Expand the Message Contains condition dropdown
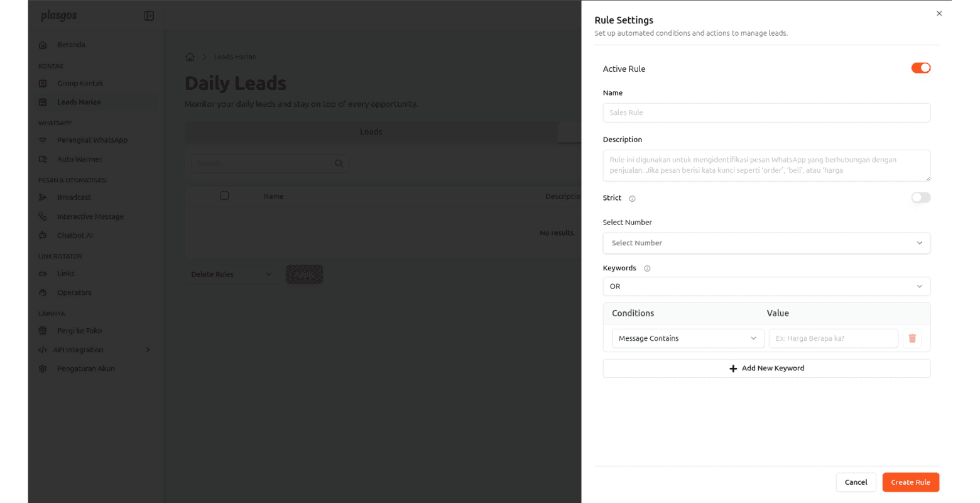 click(687, 338)
